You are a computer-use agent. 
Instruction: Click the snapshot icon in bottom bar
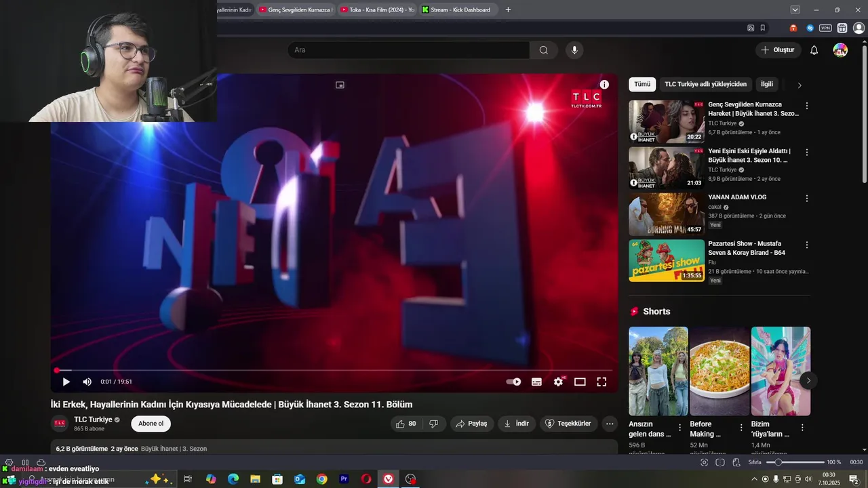(704, 462)
